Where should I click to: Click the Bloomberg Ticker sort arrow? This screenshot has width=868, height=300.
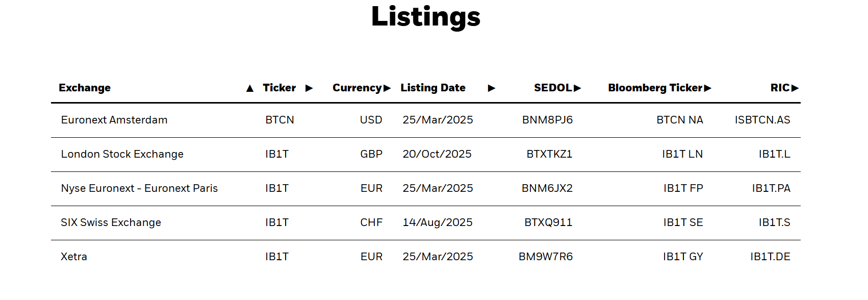click(x=707, y=88)
